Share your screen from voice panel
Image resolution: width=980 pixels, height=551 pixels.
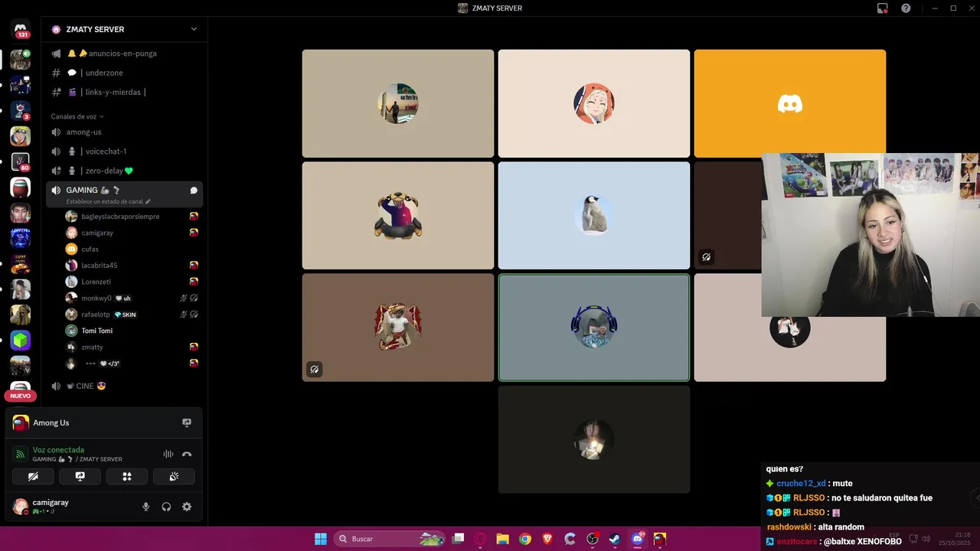tap(80, 476)
